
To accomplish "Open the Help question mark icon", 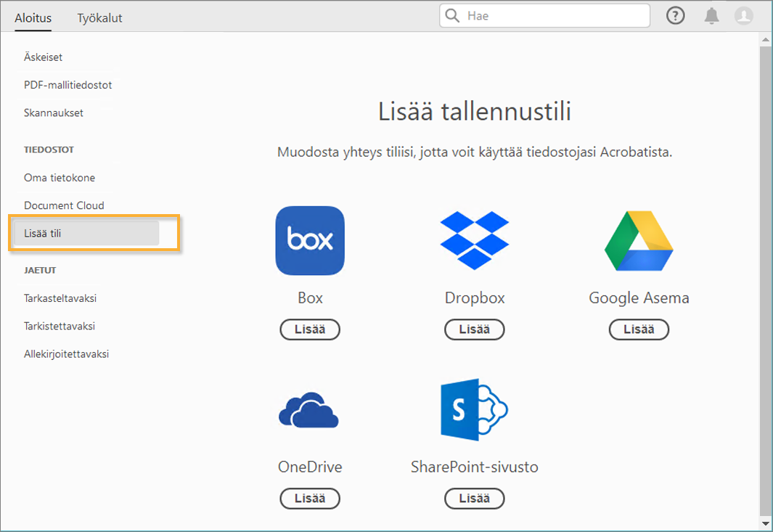I will tap(676, 16).
